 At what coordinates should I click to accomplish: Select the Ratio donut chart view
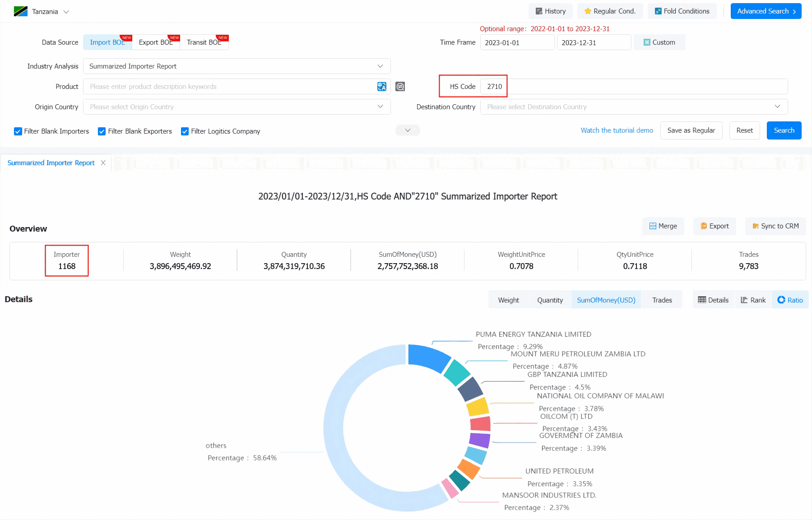pos(790,300)
